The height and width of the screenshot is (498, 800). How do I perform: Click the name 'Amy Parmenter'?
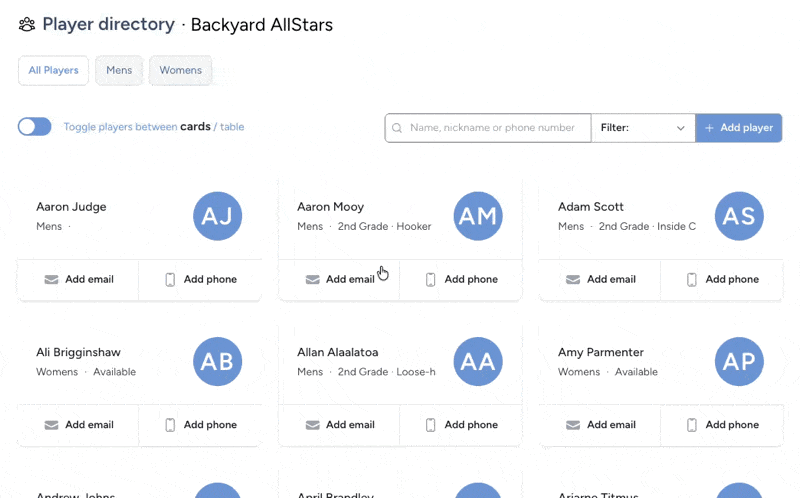(601, 352)
